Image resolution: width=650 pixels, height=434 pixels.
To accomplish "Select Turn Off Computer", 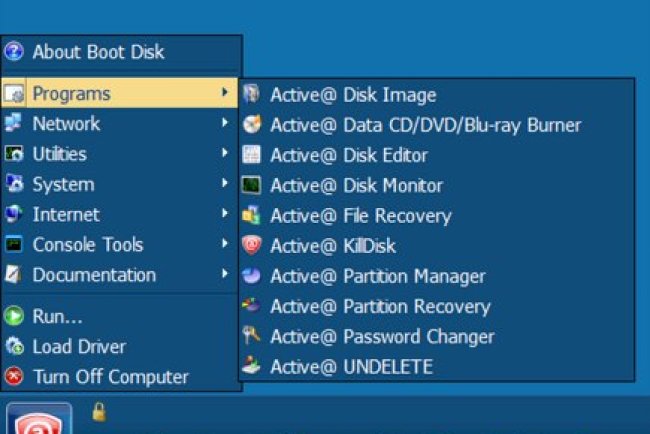I will 121,377.
